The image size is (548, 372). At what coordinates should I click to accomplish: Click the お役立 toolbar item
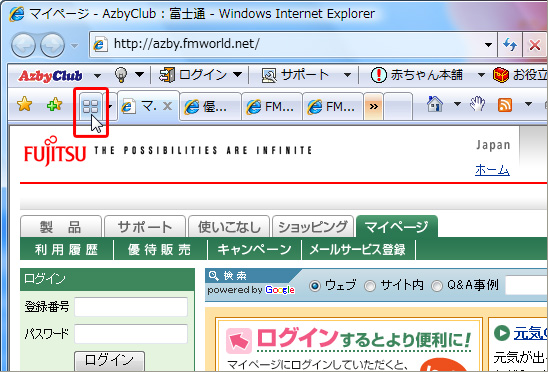tap(520, 75)
